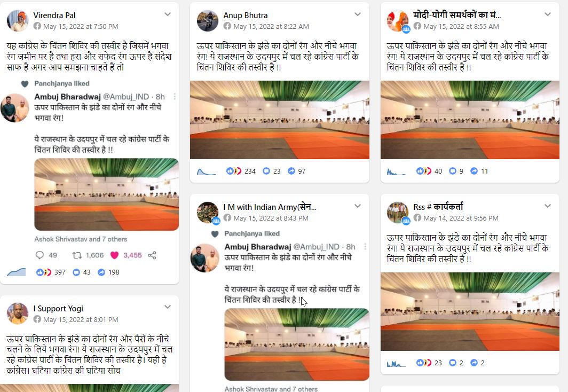
Task: Click the share icon showing 97
Action: point(291,171)
